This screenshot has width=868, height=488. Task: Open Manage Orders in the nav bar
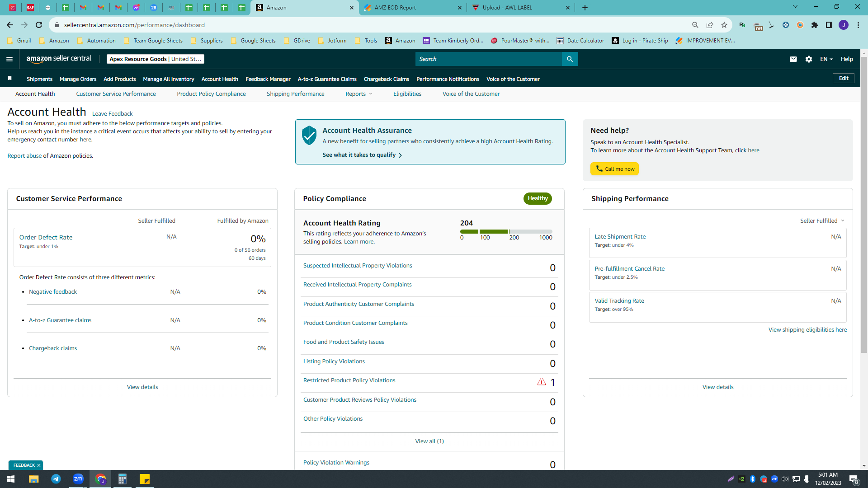tap(78, 79)
